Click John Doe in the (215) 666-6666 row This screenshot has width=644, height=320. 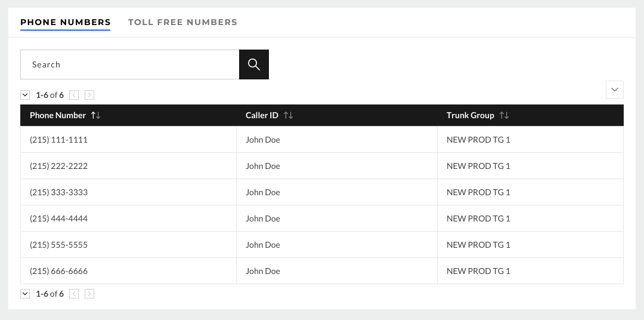pos(263,272)
